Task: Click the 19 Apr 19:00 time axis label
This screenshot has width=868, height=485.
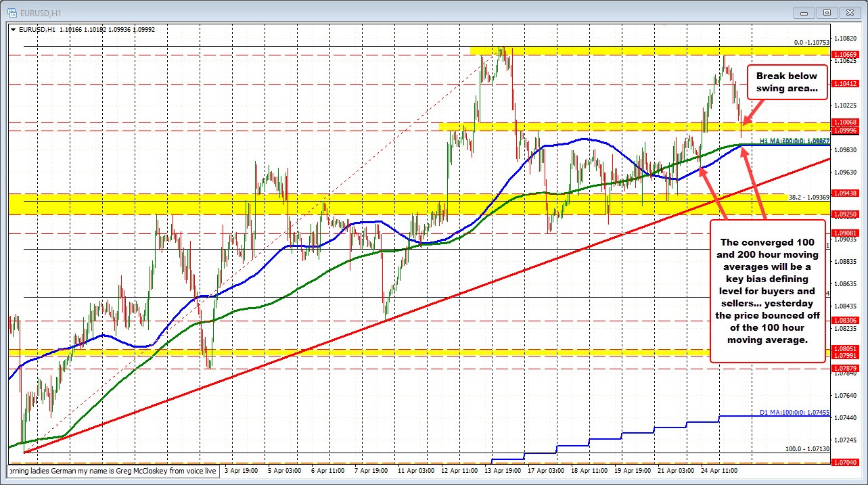Action: click(x=634, y=469)
